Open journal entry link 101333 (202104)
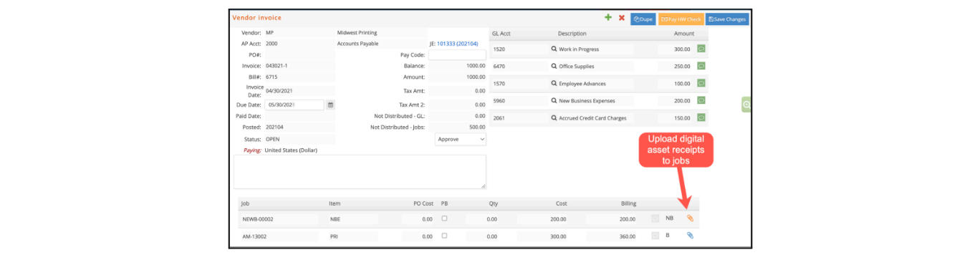980x260 pixels. tap(458, 44)
